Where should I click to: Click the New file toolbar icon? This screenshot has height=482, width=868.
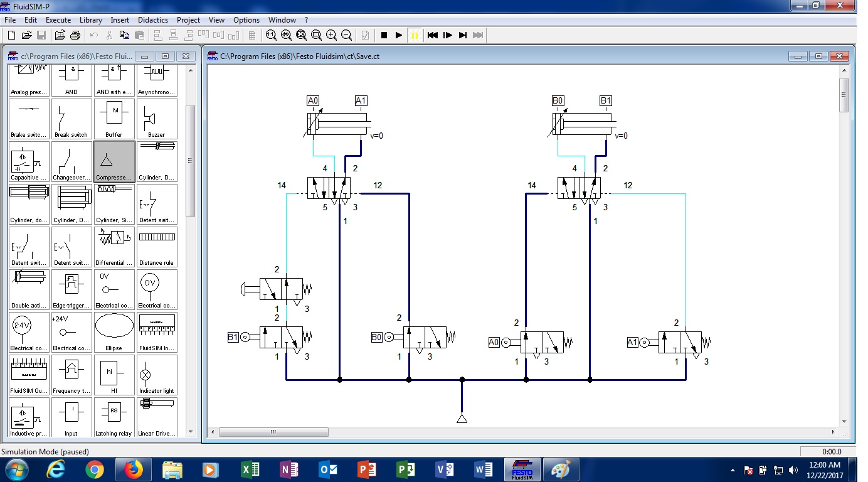[11, 35]
